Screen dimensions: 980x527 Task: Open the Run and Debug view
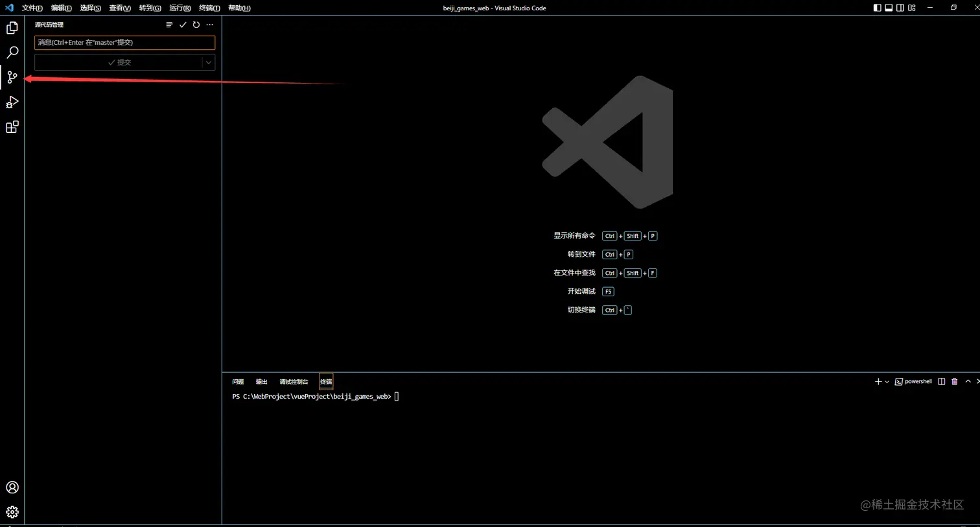[12, 102]
